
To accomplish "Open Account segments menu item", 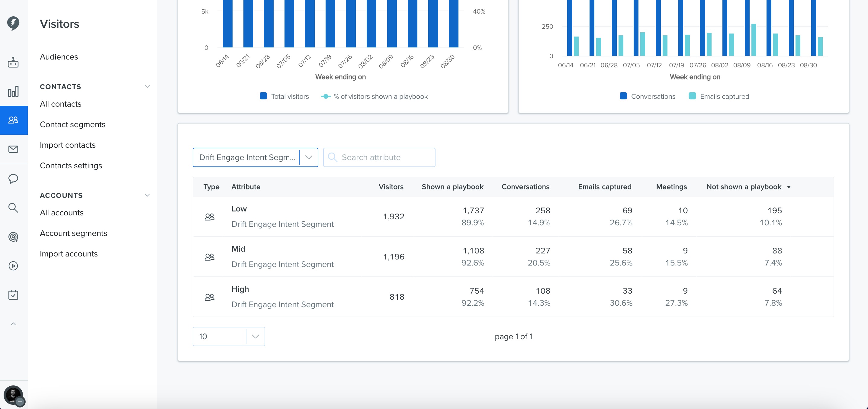I will [x=73, y=233].
